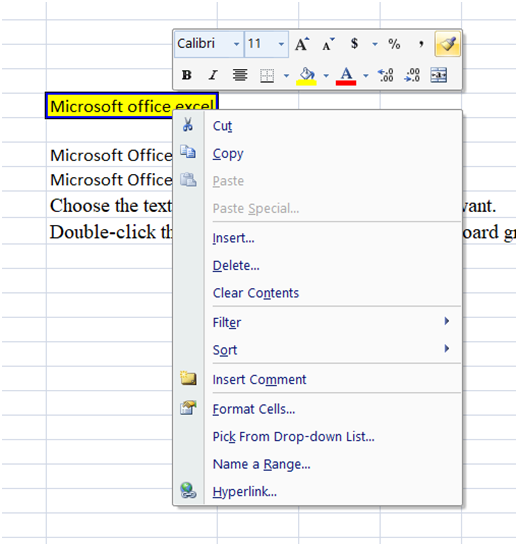
Task: Select Clear Contents menu entry
Action: click(x=317, y=293)
